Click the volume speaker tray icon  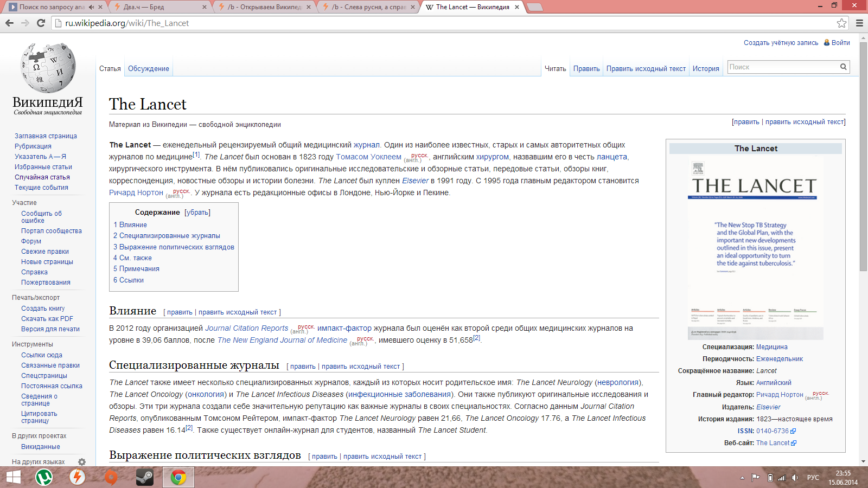click(x=795, y=478)
